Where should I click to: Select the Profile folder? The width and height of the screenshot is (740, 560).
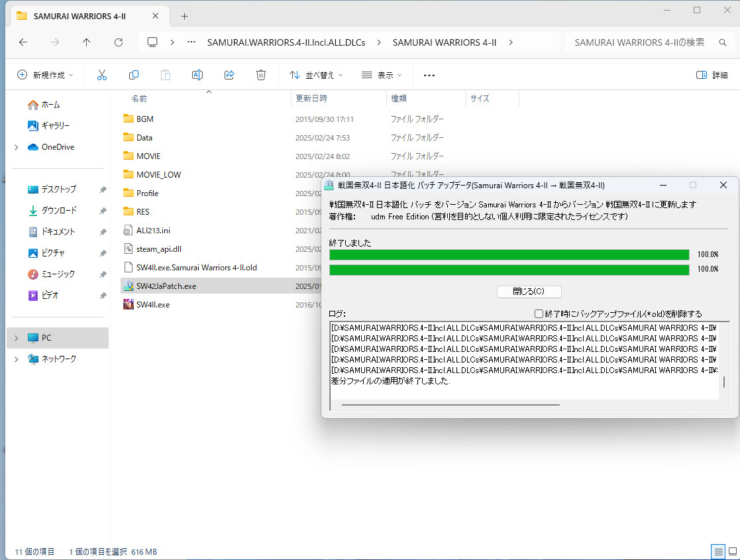140,193
